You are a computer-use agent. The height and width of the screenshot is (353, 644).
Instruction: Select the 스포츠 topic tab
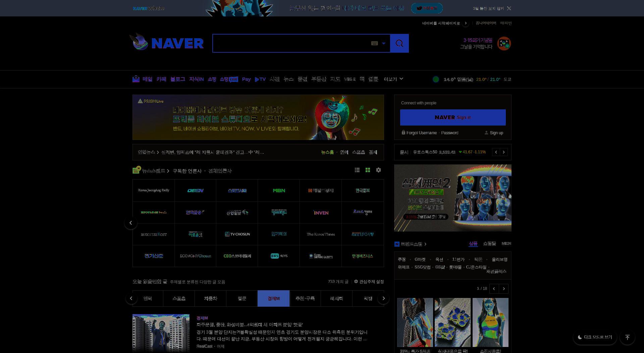(179, 298)
